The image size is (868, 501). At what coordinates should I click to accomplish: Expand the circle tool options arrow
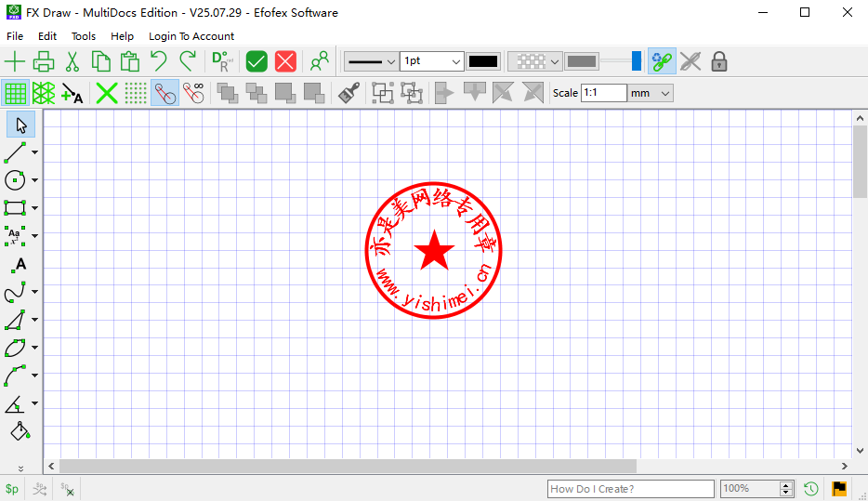tap(35, 180)
